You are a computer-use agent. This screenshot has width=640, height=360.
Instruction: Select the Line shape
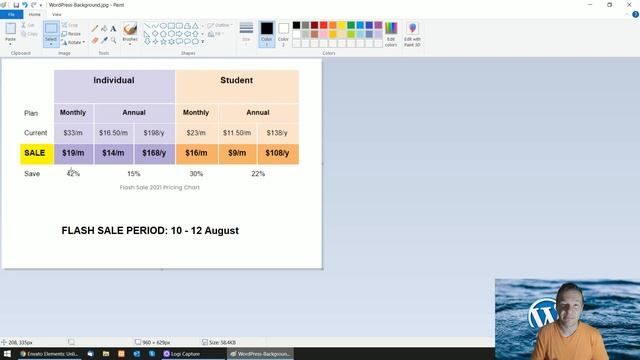coord(147,26)
